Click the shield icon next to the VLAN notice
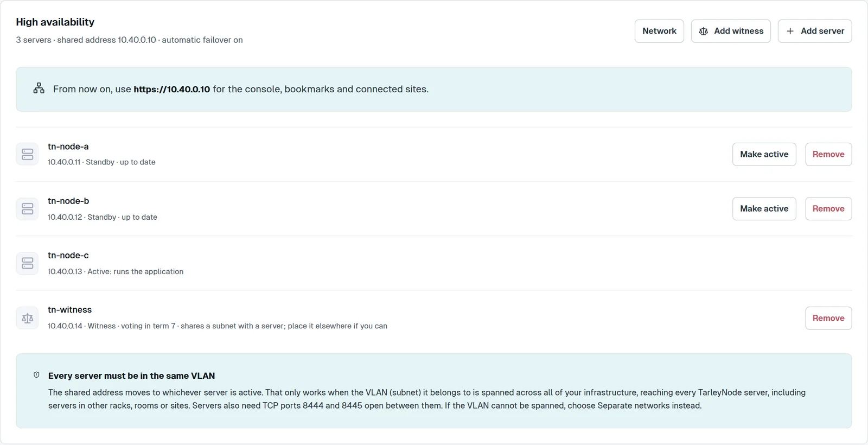Viewport: 868px width, 445px height. point(36,375)
